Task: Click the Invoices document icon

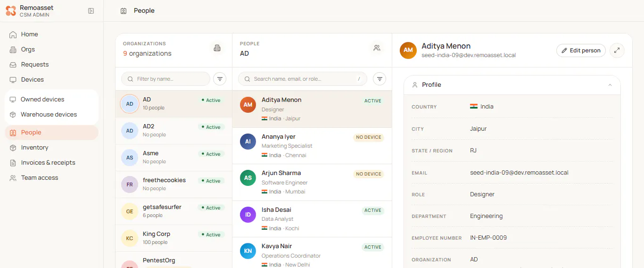Action: (13, 163)
